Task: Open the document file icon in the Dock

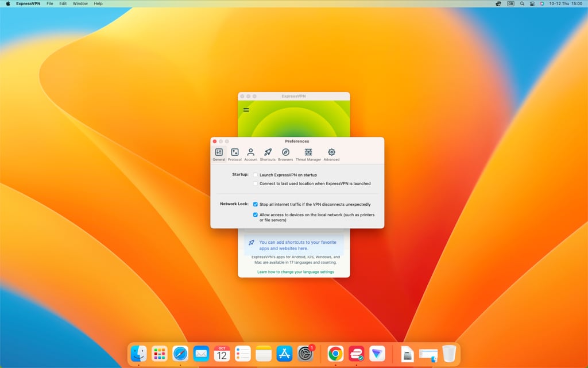Action: (407, 354)
